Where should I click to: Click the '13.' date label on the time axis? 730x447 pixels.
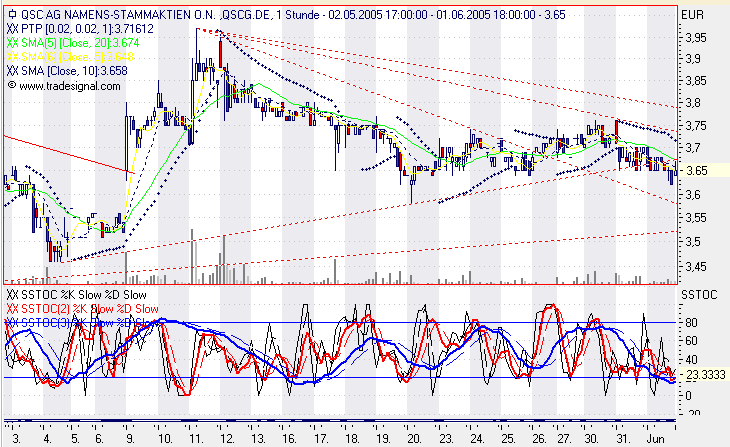click(258, 439)
